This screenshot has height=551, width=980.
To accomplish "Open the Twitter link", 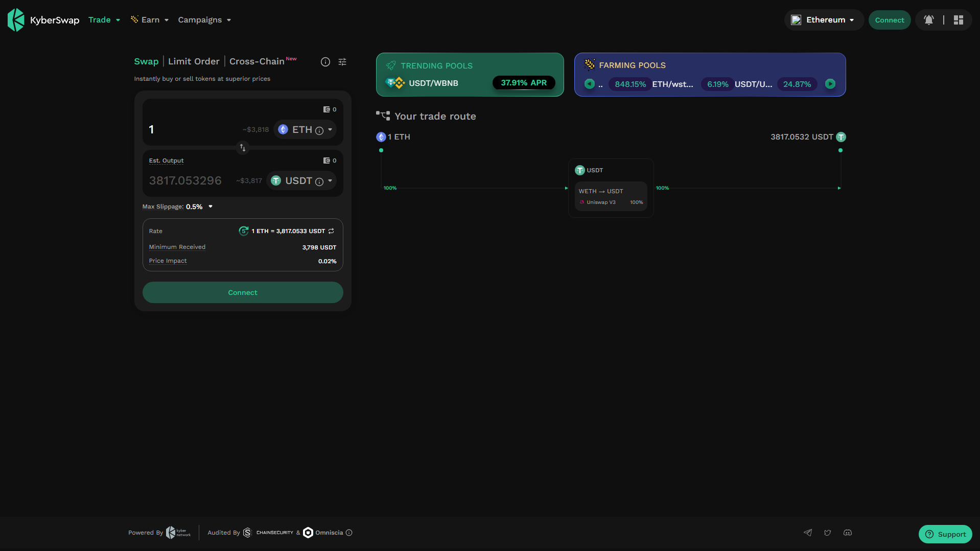I will (828, 533).
